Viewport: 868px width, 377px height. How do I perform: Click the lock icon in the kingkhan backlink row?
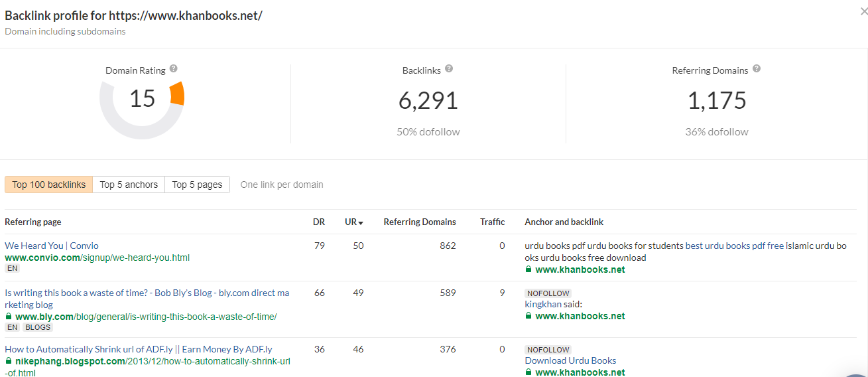point(528,316)
